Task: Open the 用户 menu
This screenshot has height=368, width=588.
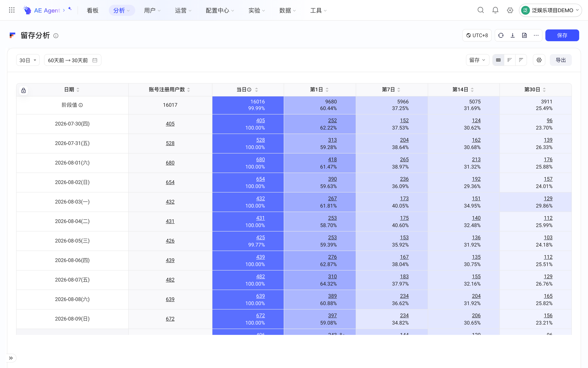Action: point(152,10)
